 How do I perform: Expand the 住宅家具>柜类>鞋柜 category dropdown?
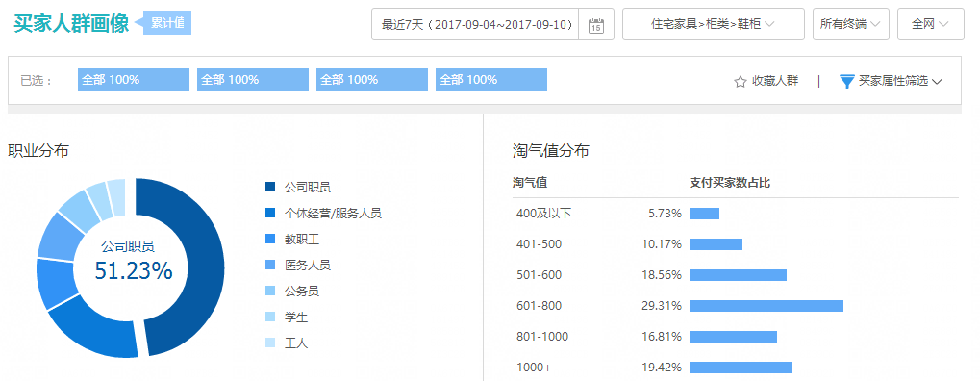click(714, 24)
